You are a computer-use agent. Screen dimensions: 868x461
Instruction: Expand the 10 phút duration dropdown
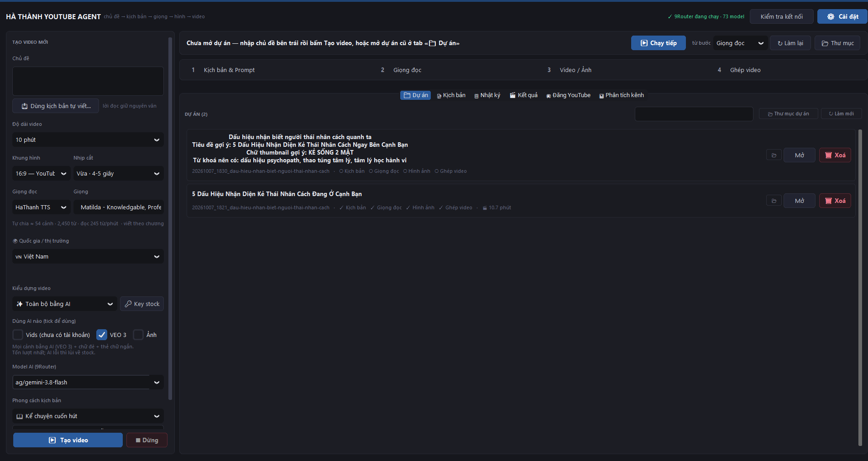pos(88,140)
